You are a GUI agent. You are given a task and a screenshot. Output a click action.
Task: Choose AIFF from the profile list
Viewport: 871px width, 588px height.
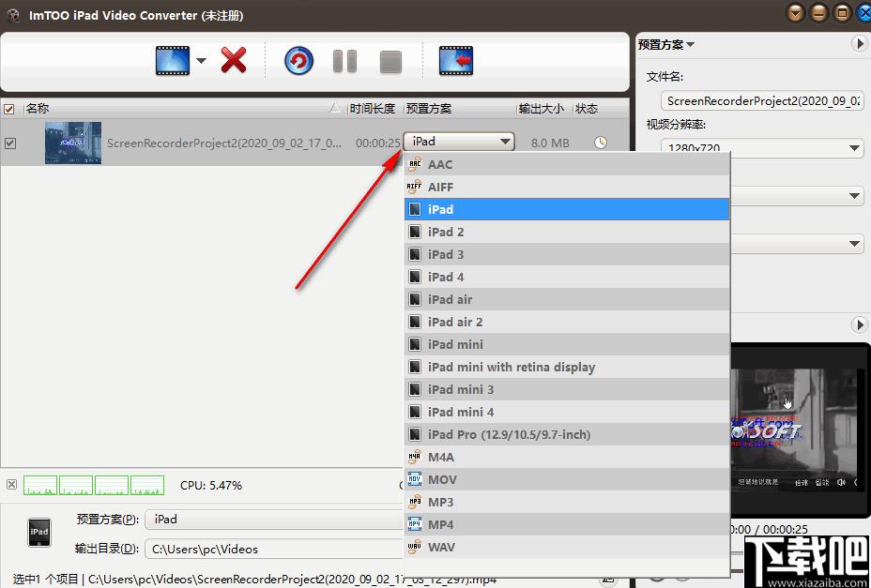click(x=567, y=188)
